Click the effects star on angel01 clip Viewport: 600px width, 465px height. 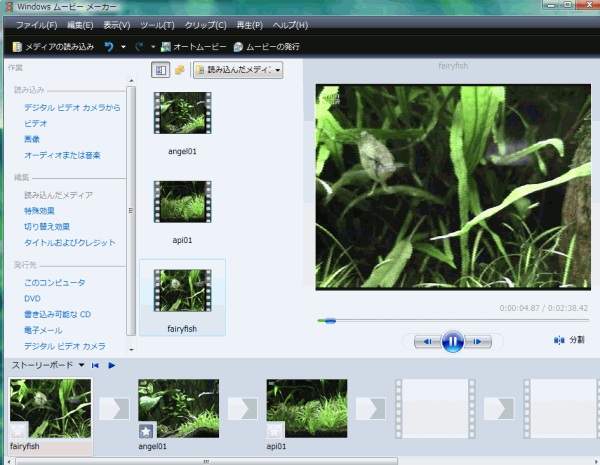[x=146, y=430]
